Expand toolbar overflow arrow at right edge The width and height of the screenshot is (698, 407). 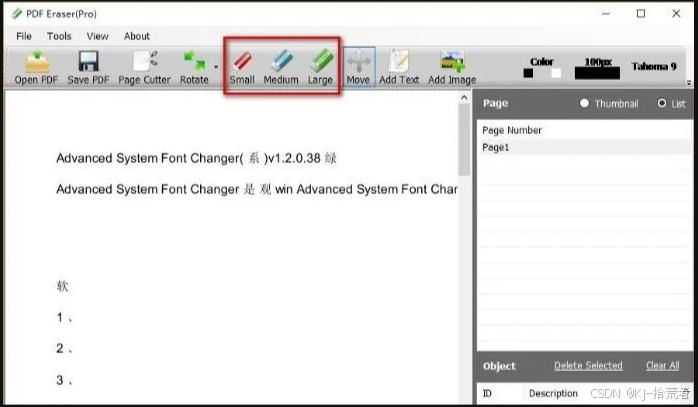[x=689, y=83]
